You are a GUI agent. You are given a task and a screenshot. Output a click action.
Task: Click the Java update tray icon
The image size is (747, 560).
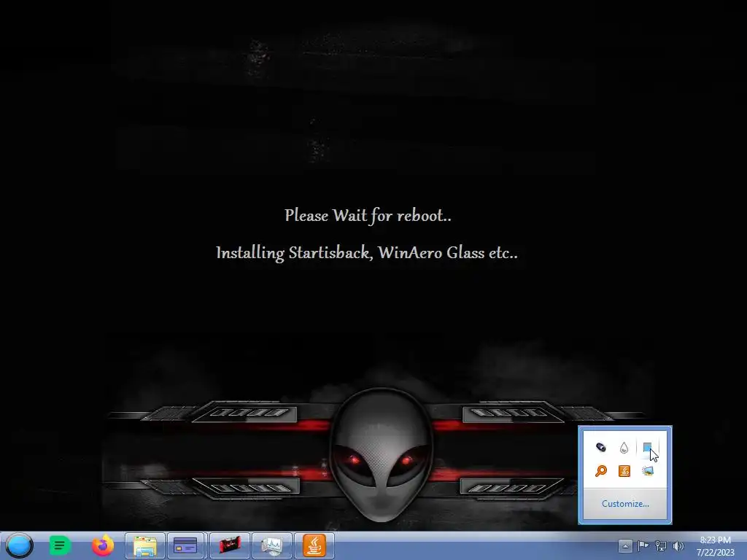pyautogui.click(x=624, y=471)
